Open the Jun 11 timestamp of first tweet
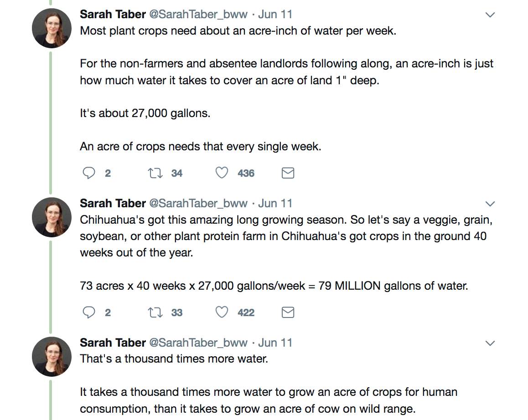This screenshot has width=528, height=420. (x=275, y=15)
